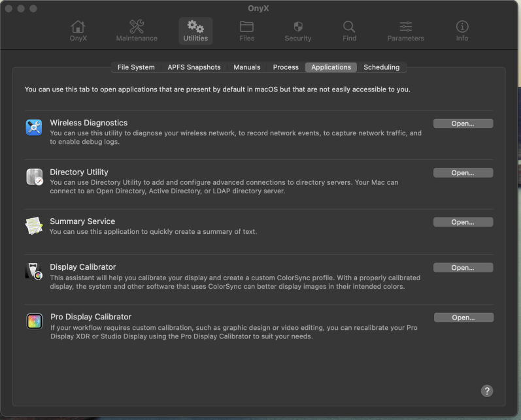This screenshot has width=521, height=420.
Task: Select the Display Calibrator title text
Action: pos(83,267)
